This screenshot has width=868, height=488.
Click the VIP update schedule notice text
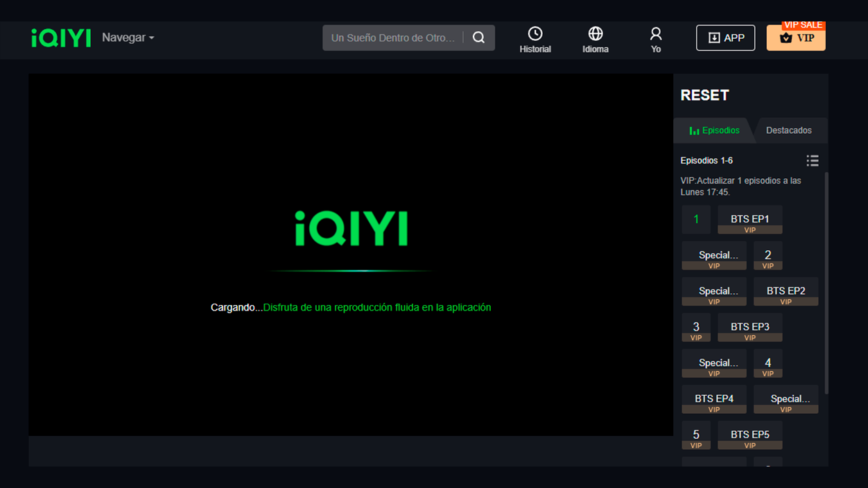(x=740, y=186)
